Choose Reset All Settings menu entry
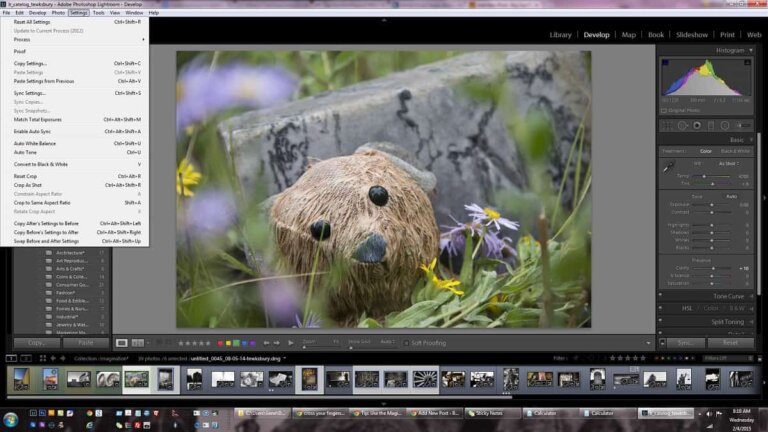Image resolution: width=768 pixels, height=432 pixels. tap(75, 22)
